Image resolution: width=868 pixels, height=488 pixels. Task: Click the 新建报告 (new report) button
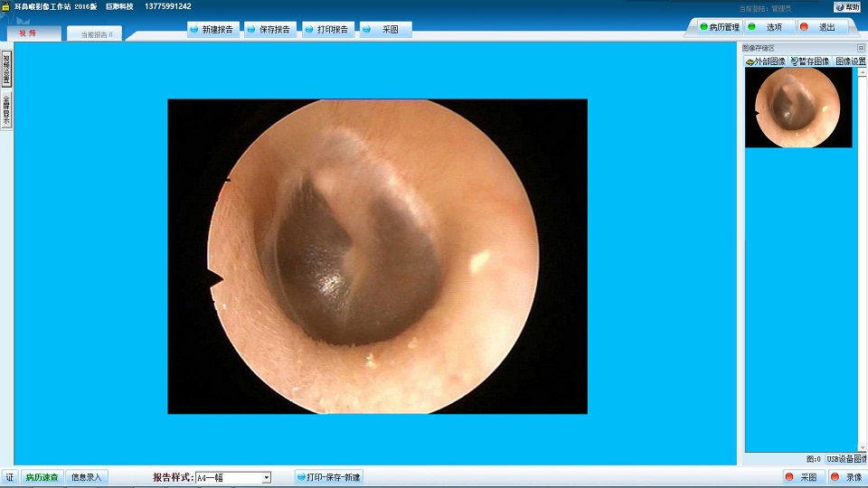pyautogui.click(x=213, y=29)
